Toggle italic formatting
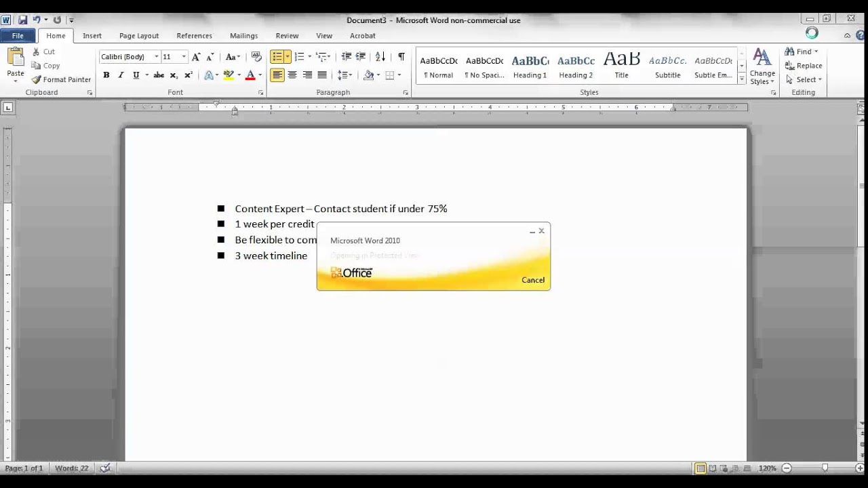Screen dimensions: 868x488 pos(121,75)
